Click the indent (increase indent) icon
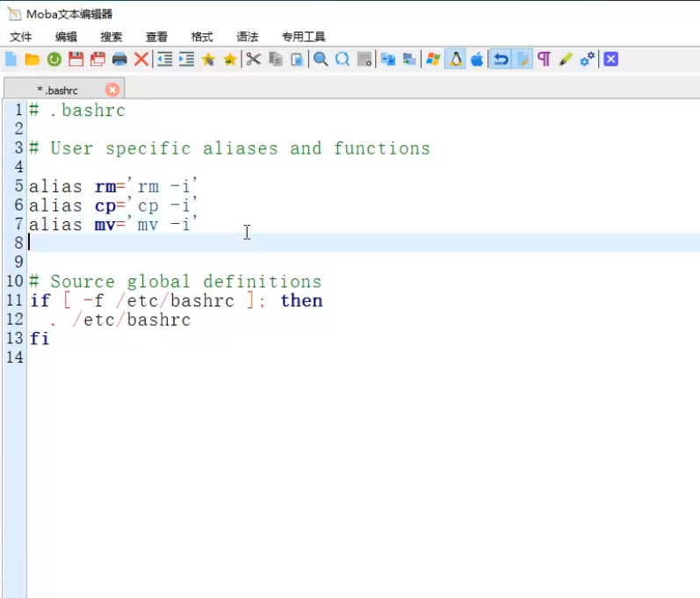The width and height of the screenshot is (700, 598). pos(186,60)
